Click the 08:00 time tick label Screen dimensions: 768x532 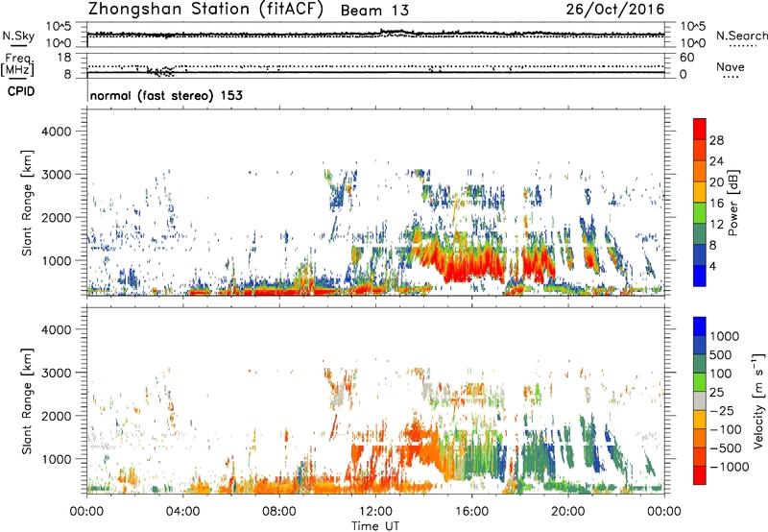click(x=279, y=512)
